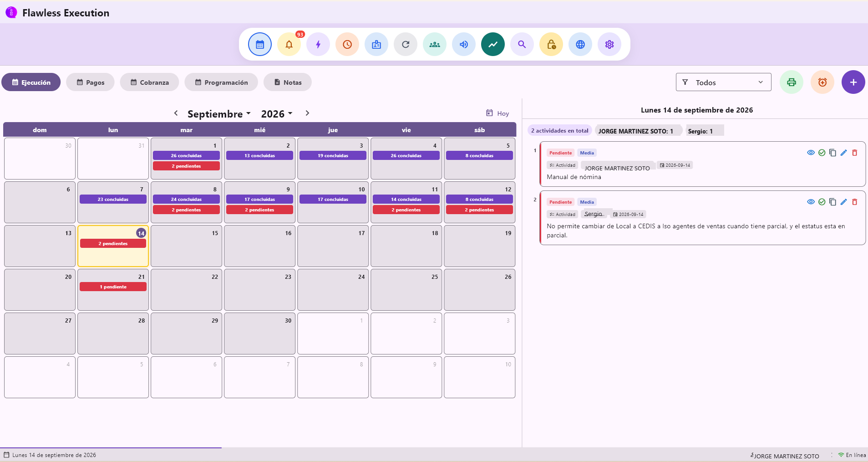This screenshot has height=462, width=868.
Task: Open the clock history icon
Action: 347,44
